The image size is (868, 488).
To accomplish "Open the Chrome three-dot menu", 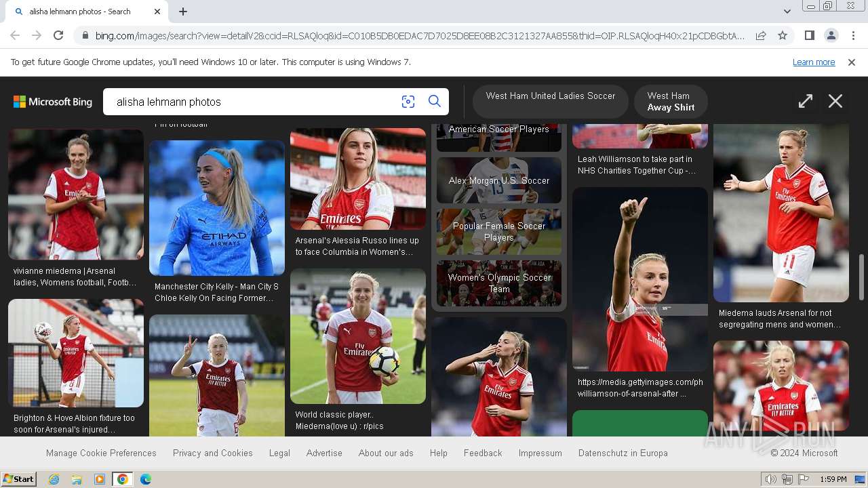I will (853, 35).
